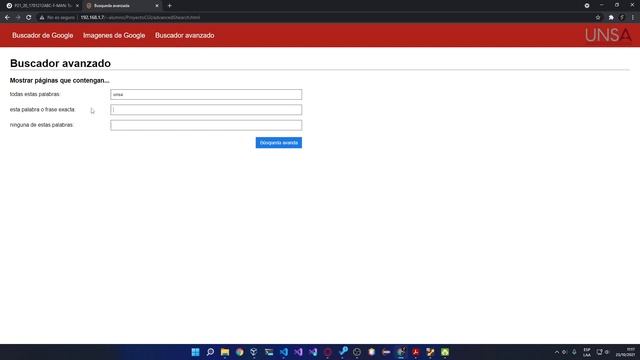Go back with the browser back arrow

[x=7, y=18]
